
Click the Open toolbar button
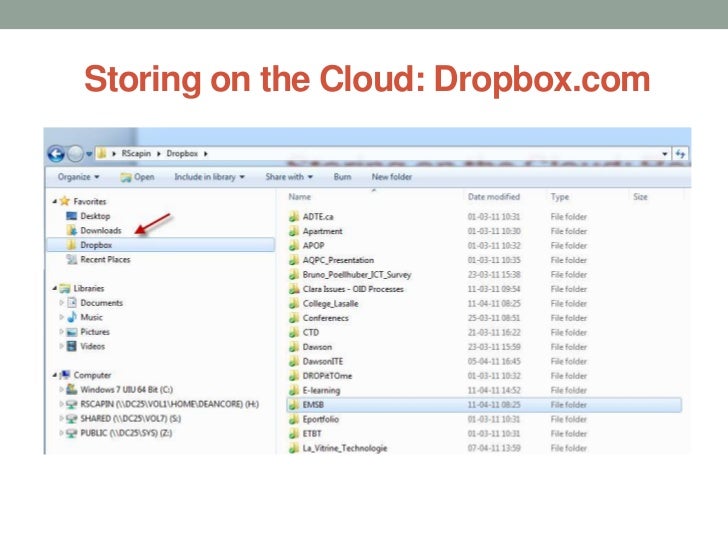point(137,177)
